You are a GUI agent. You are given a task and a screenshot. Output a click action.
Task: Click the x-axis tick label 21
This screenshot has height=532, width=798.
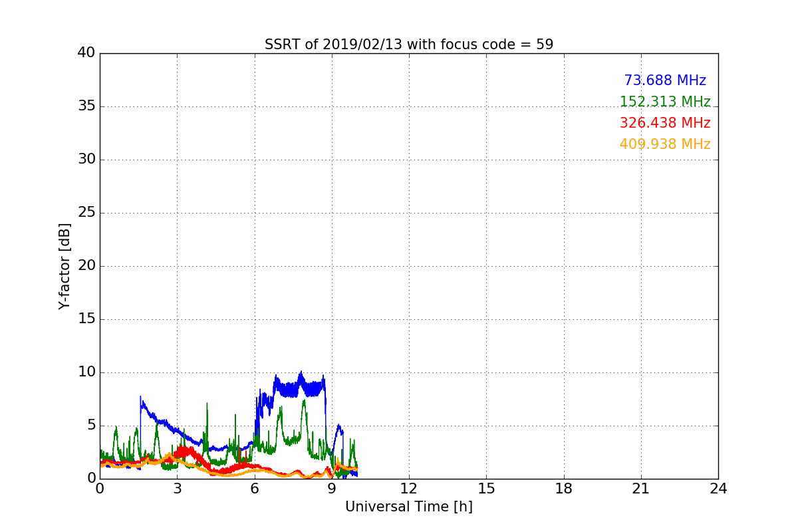pyautogui.click(x=641, y=489)
